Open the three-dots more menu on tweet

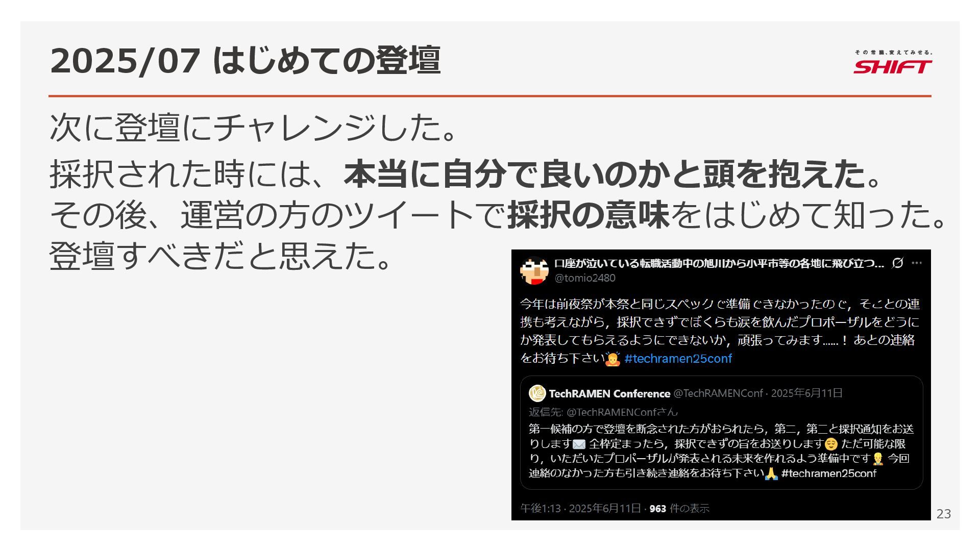tap(917, 263)
